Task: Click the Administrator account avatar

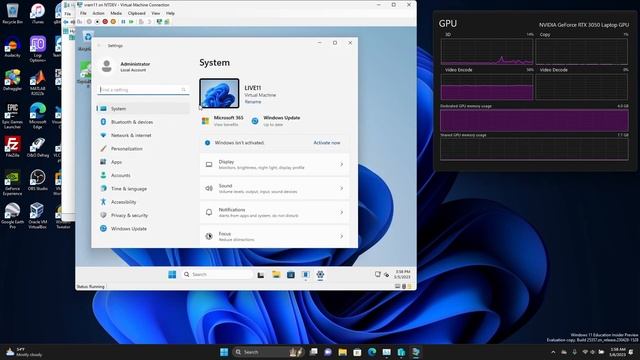Action: [107, 67]
